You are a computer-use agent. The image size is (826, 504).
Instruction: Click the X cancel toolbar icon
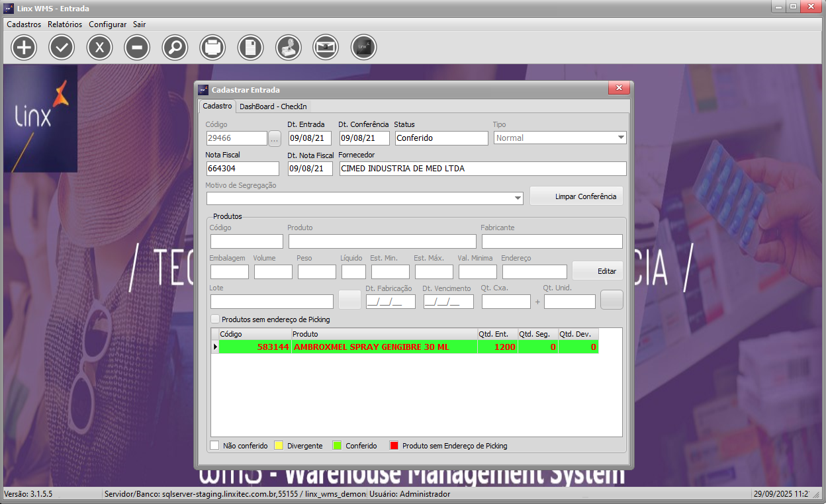pyautogui.click(x=99, y=48)
